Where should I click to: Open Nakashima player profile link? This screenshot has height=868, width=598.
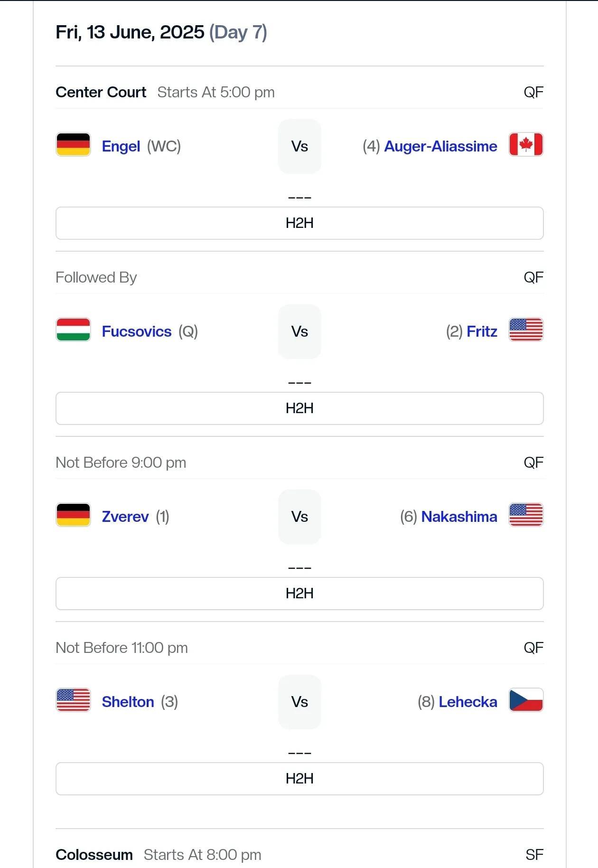tap(459, 517)
